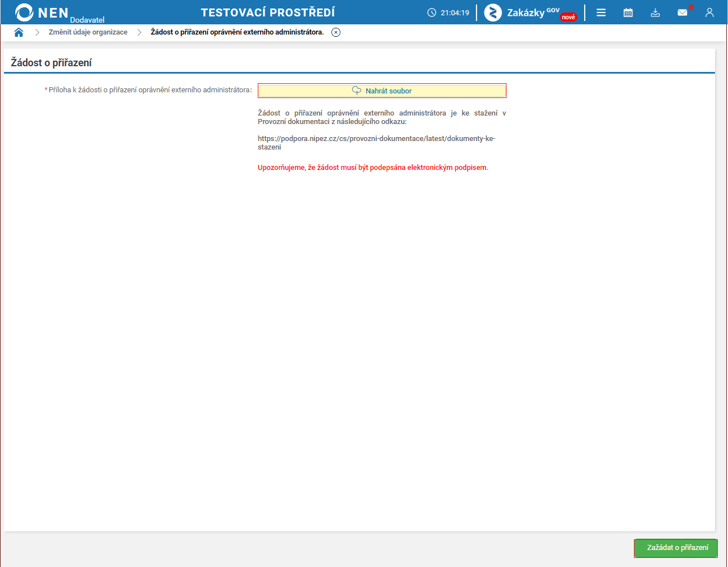Click the Dodavatel label under NEN
Screen dimensions: 728x567
[87, 20]
